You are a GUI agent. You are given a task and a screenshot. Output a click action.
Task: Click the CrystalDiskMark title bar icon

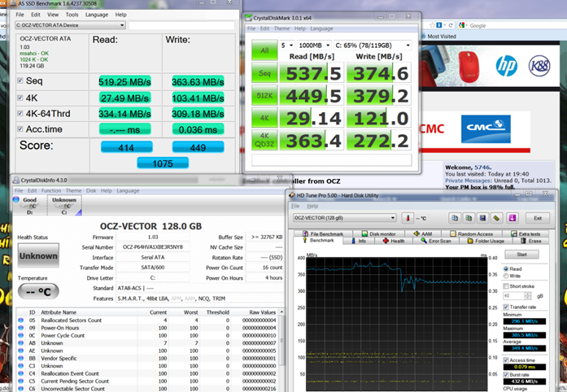pos(248,17)
